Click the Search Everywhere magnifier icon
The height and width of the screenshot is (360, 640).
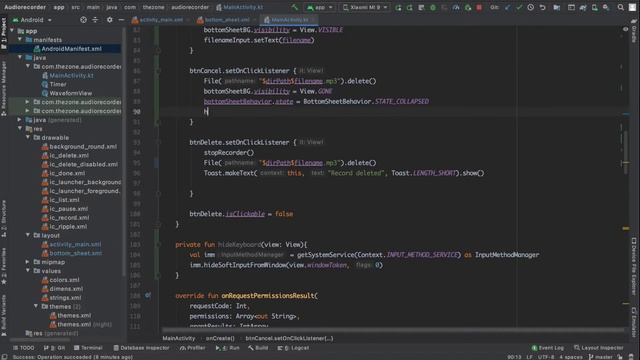[620, 7]
